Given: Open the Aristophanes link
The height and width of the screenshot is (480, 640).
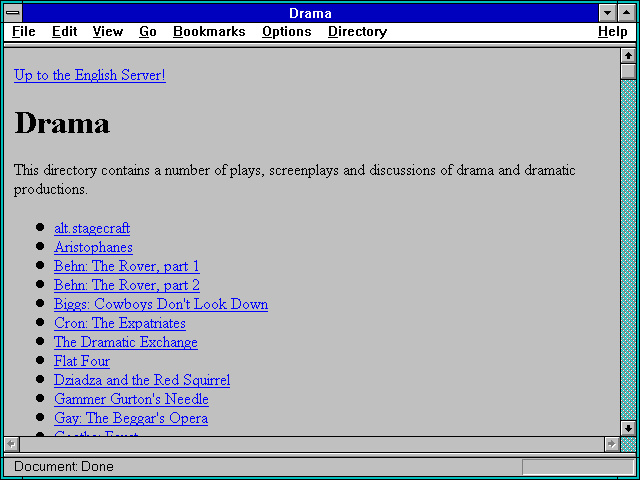Looking at the screenshot, I should [93, 247].
